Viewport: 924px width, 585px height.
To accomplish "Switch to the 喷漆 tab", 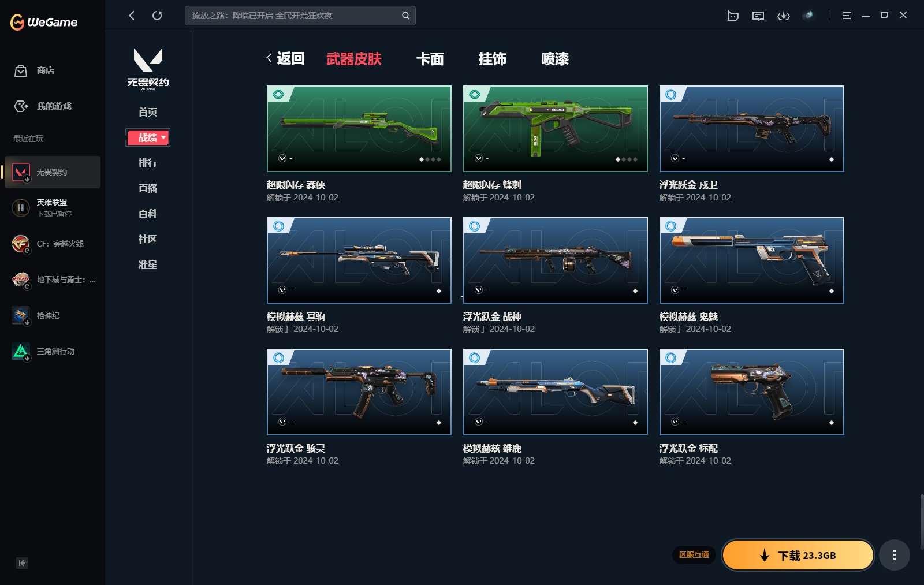I will click(x=554, y=59).
